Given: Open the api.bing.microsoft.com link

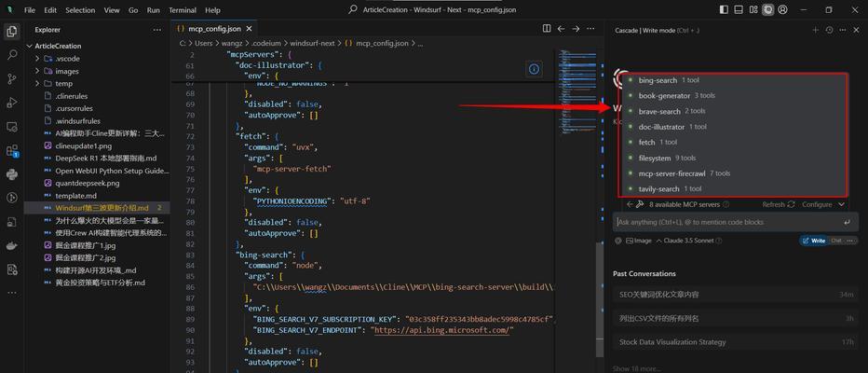Looking at the screenshot, I should [x=444, y=330].
